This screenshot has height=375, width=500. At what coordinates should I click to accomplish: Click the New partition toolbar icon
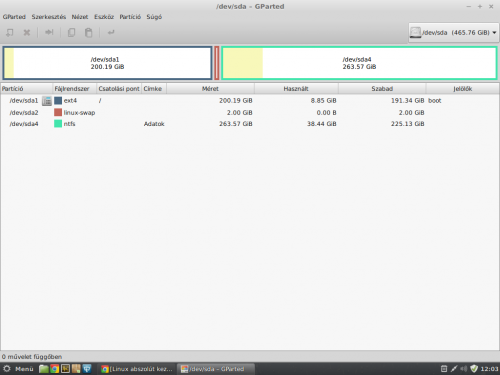click(10, 32)
